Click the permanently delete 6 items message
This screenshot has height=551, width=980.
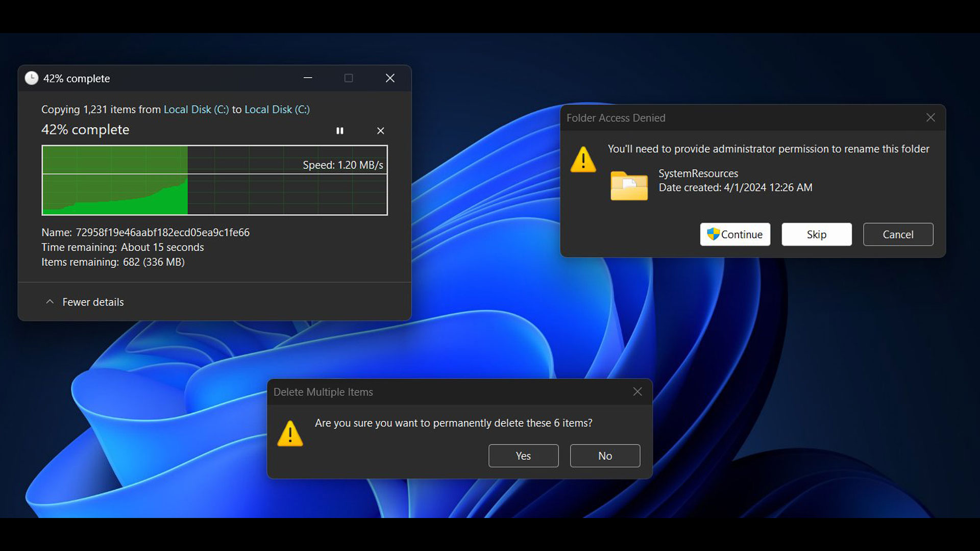click(x=454, y=423)
